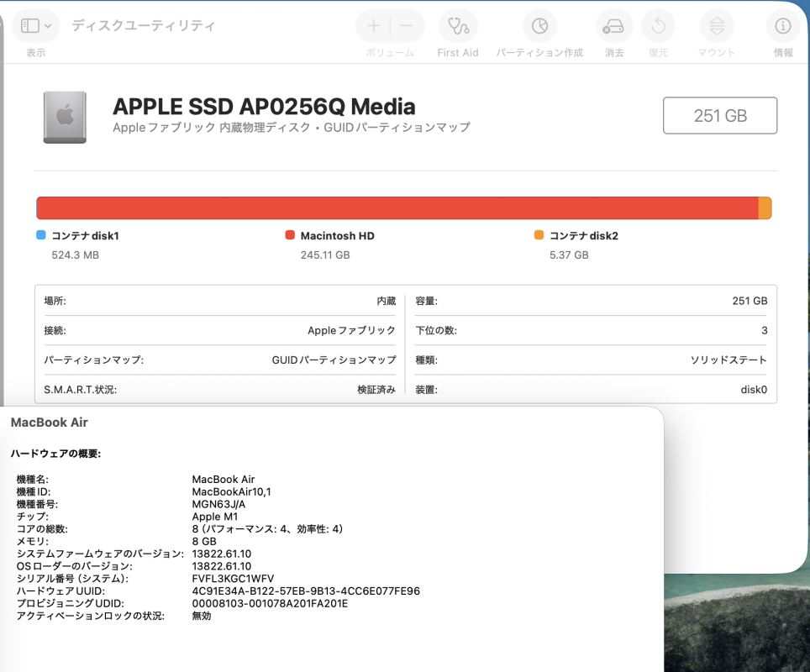Click the Restore (復元) arrow icon

(x=658, y=25)
